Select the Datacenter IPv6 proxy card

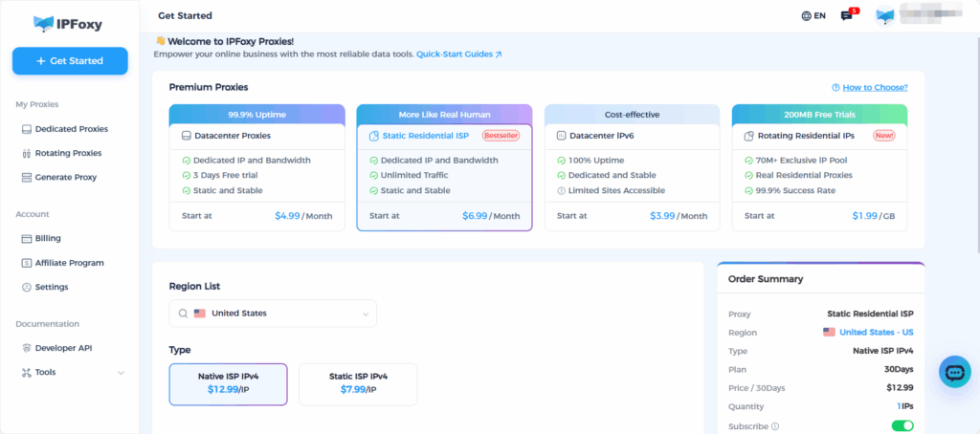tap(632, 167)
